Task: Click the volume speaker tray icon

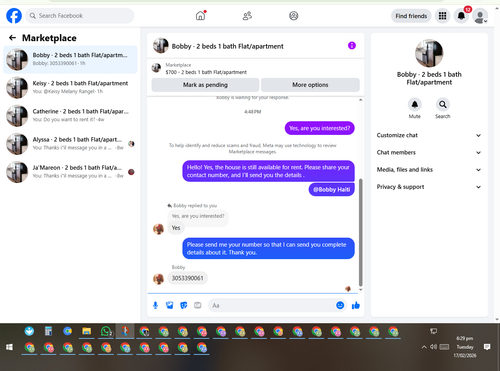Action: pos(433,347)
